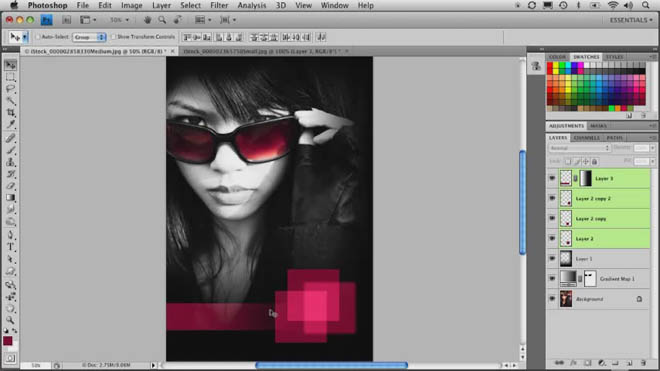Click the Zoom tool in application bar
The height and width of the screenshot is (371, 660).
162,20
